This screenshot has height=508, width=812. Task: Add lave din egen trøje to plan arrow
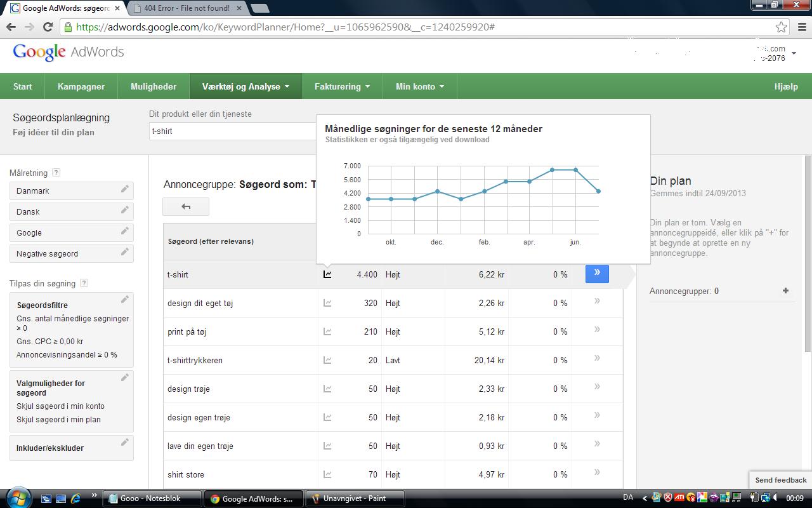coord(597,444)
